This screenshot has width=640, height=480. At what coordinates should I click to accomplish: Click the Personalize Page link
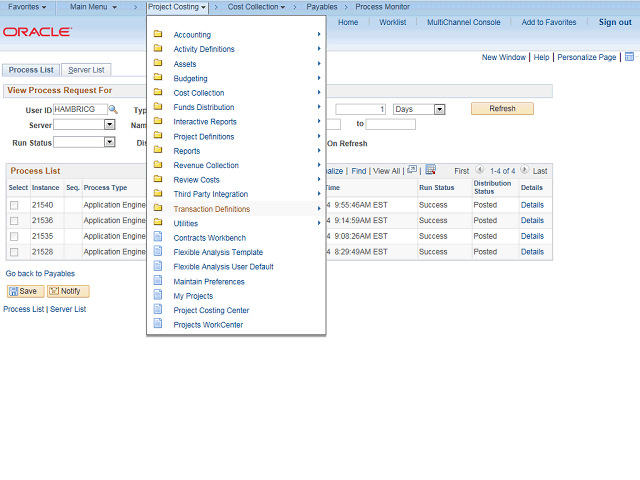click(x=587, y=58)
